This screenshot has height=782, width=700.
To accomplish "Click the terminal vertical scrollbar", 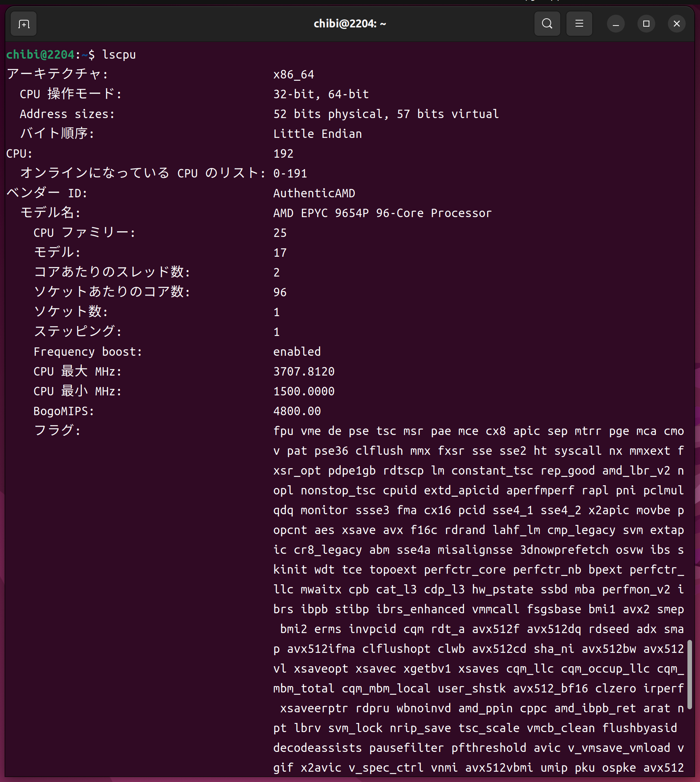I will 690,674.
